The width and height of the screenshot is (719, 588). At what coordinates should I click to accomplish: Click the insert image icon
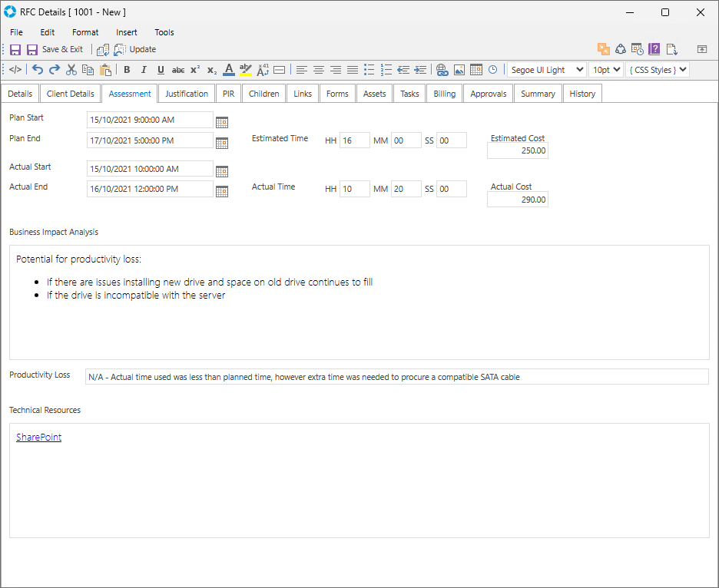[459, 70]
